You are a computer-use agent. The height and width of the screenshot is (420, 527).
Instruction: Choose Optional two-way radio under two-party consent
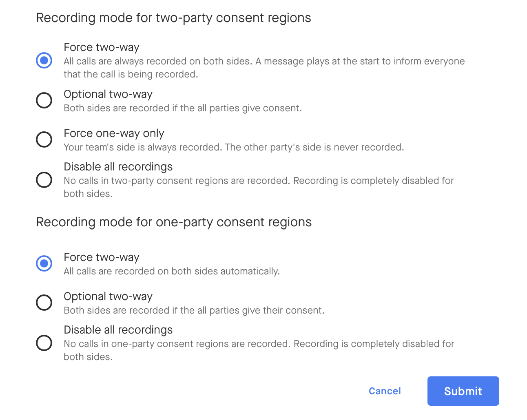coord(44,100)
